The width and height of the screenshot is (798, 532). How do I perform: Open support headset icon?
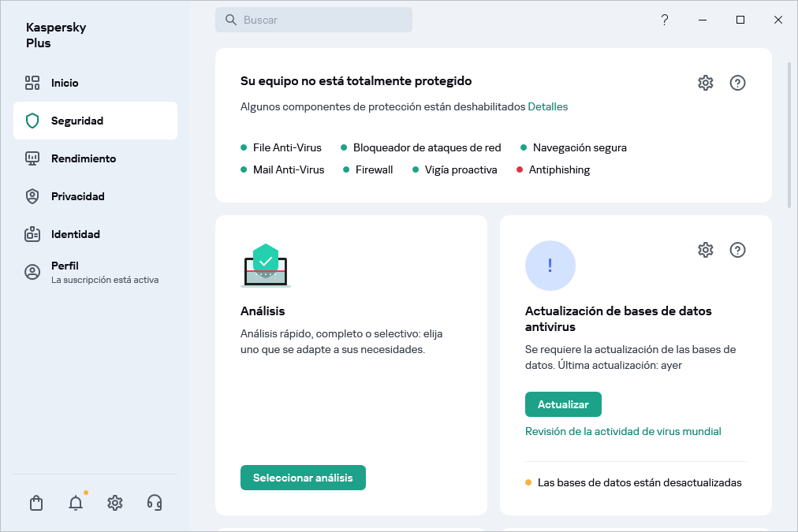coord(155,503)
